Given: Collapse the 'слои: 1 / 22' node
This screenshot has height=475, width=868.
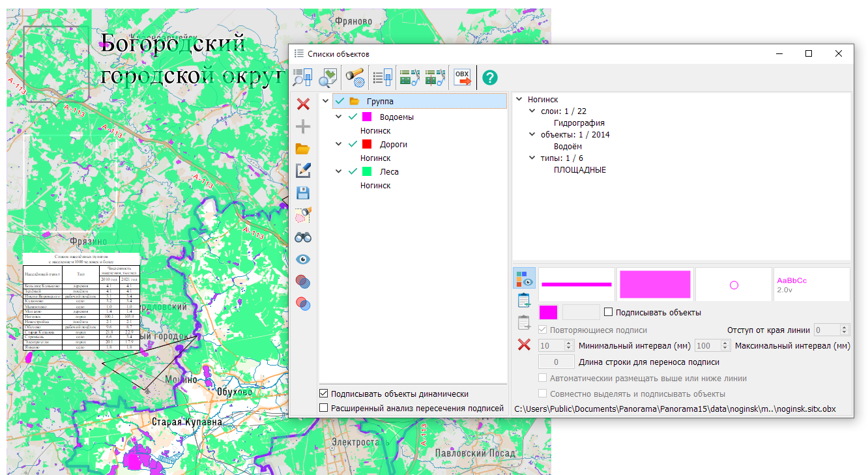Looking at the screenshot, I should click(533, 111).
